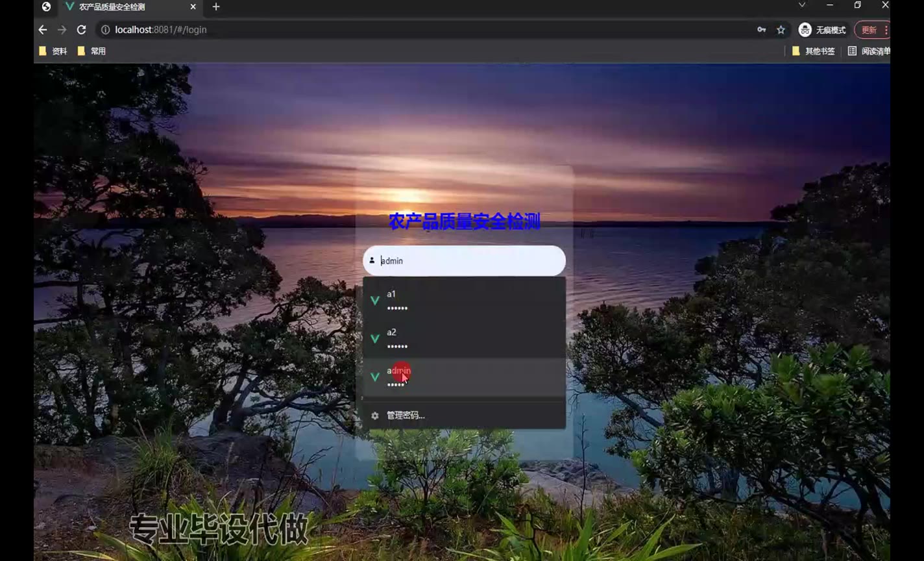Click the user icon in username field
The width and height of the screenshot is (924, 561).
click(x=372, y=260)
